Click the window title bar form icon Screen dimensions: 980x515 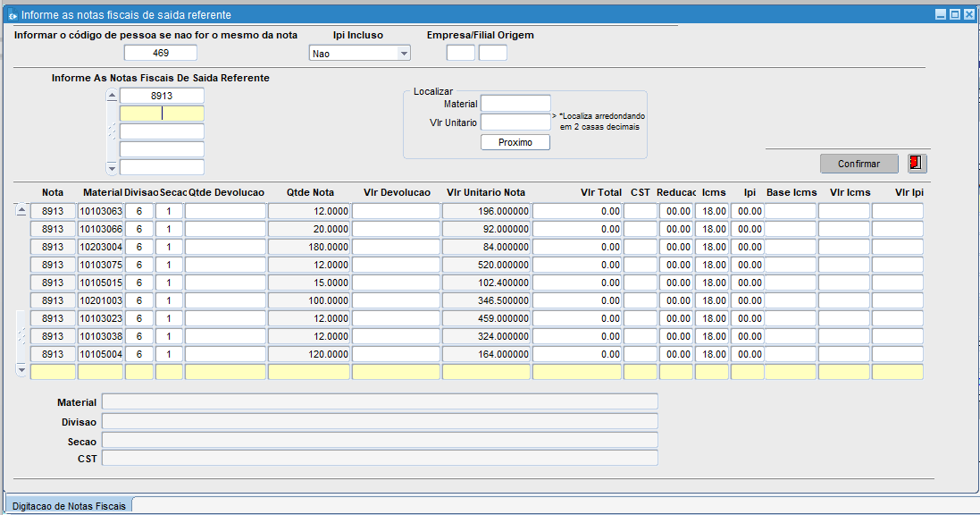click(x=12, y=15)
